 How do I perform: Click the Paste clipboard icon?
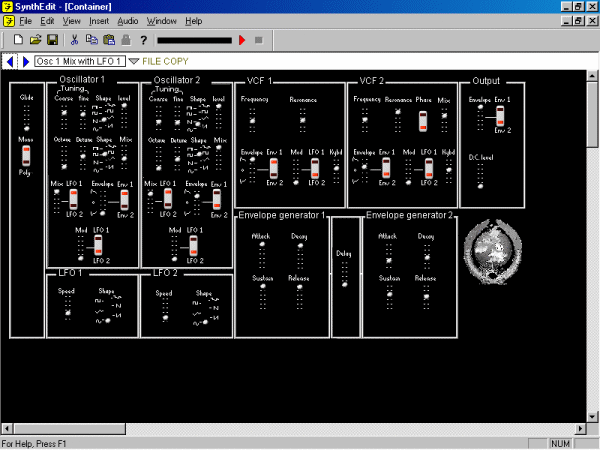click(x=108, y=40)
